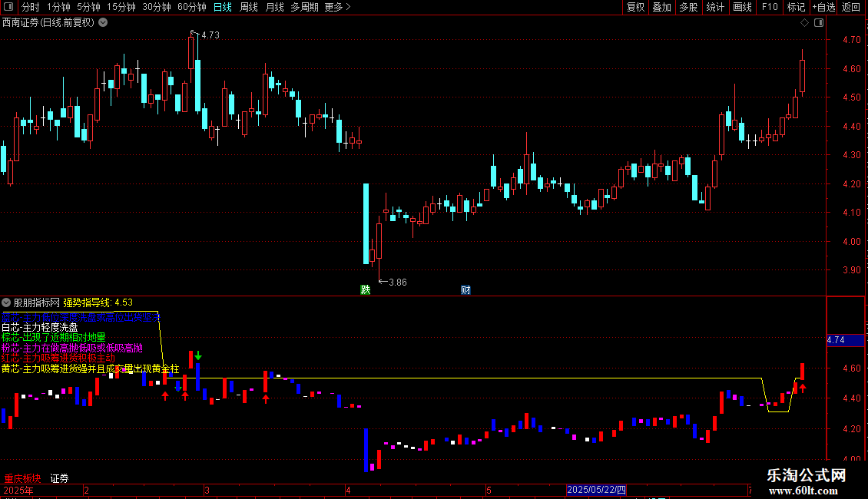Click the 西南证券(日线.前复权) chart title
The width and height of the screenshot is (868, 499).
(x=48, y=23)
